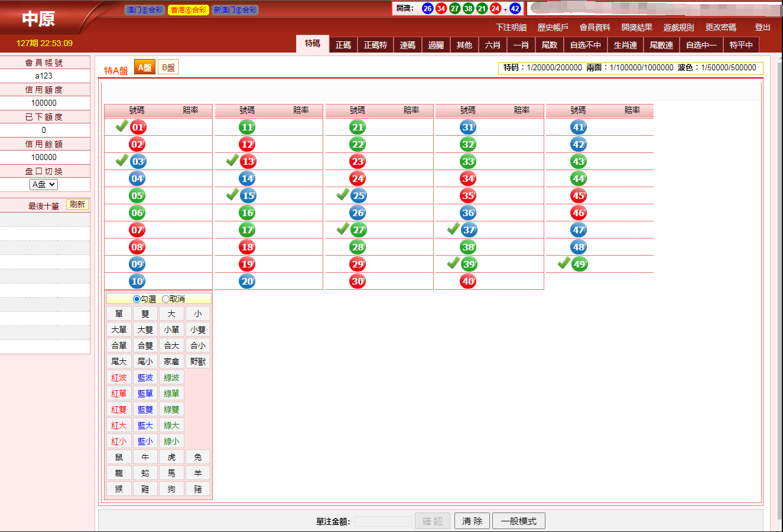Choose blue ball number 37
The width and height of the screenshot is (783, 532).
pyautogui.click(x=469, y=230)
